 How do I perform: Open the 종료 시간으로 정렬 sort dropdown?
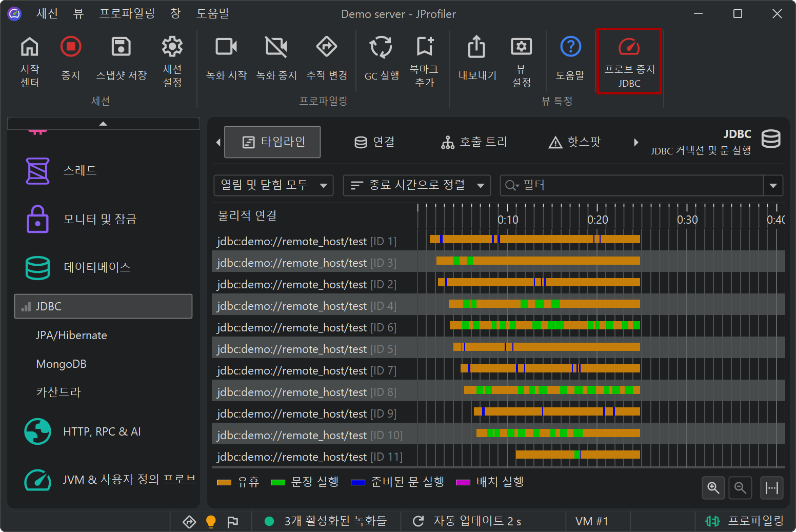(416, 185)
